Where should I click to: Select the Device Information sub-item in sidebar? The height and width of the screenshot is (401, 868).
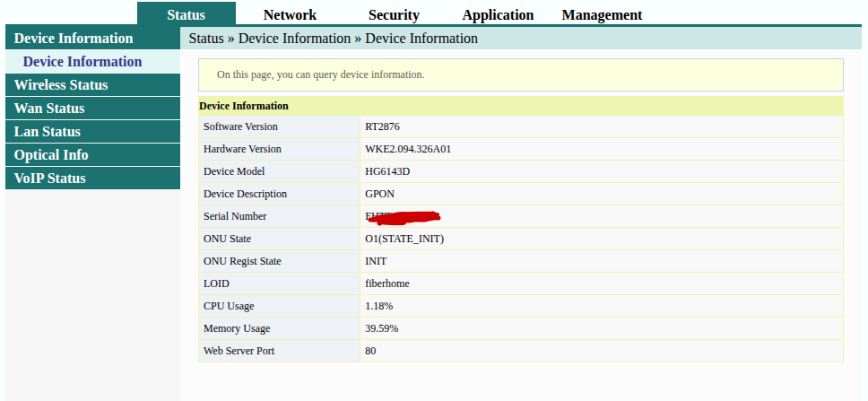point(82,62)
